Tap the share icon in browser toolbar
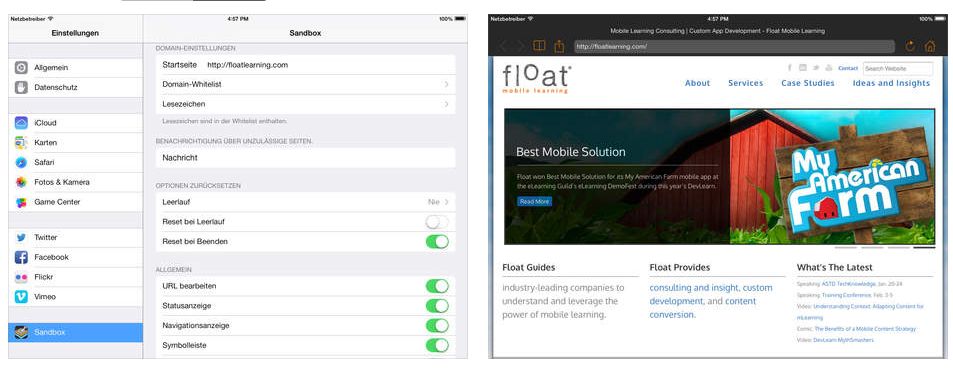The image size is (953, 368). pos(559,46)
